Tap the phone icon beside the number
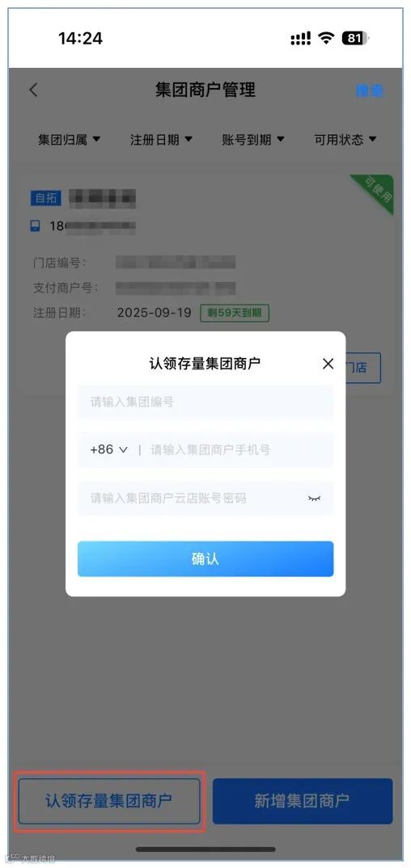411x868 pixels. [36, 225]
